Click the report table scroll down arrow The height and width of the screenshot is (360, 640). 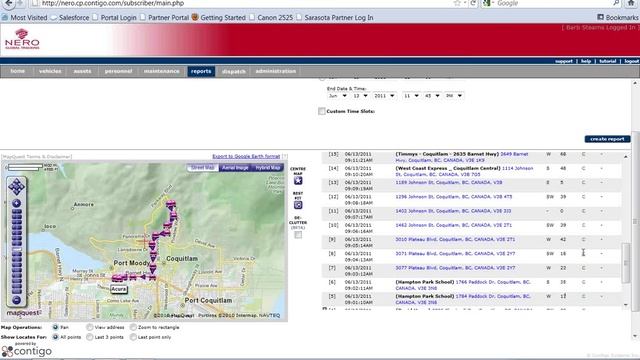point(626,305)
